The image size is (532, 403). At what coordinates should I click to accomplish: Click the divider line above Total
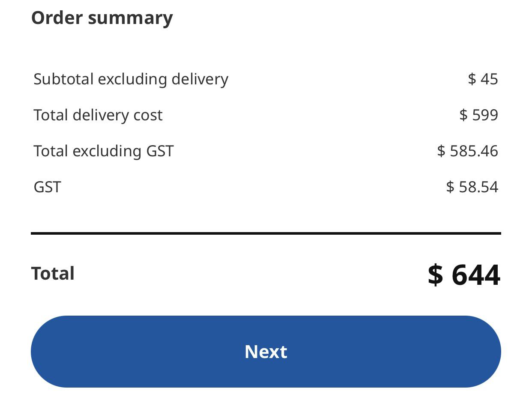(x=266, y=233)
